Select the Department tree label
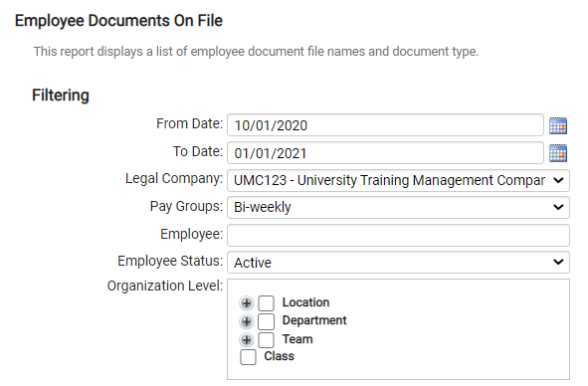Image resolution: width=588 pixels, height=386 pixels. coord(314,320)
